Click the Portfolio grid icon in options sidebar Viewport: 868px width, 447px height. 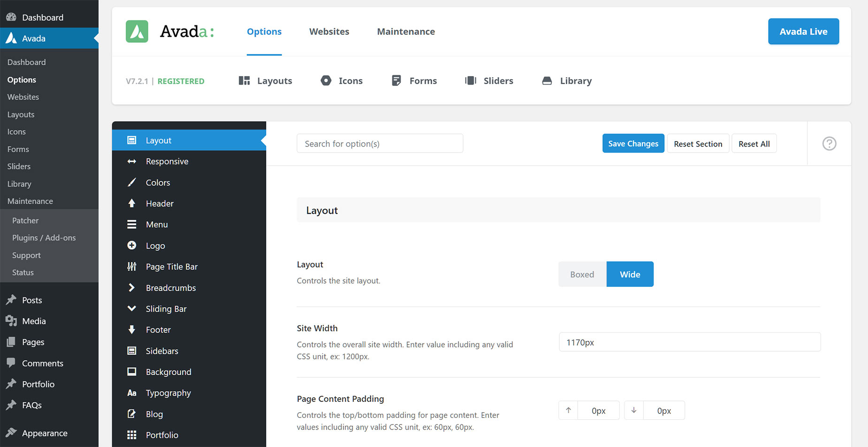tap(132, 435)
